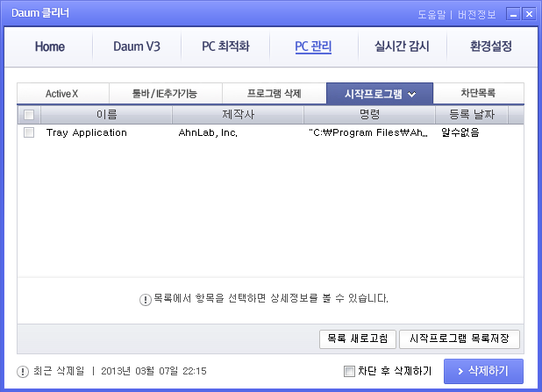Select the PC 관리 tab
Screen dimensions: 542x392
tap(313, 46)
